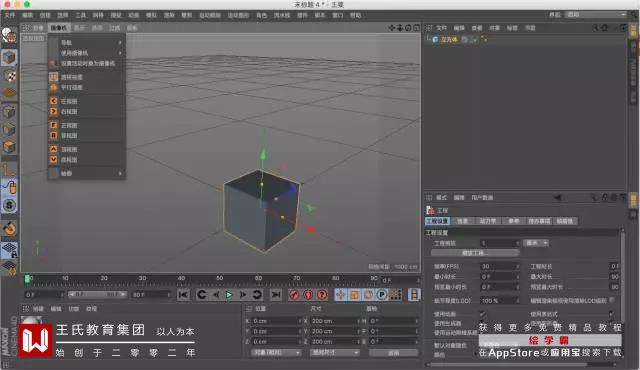Open 绝对尺寸 size mode dropdown
This screenshot has height=370, width=640.
[334, 352]
